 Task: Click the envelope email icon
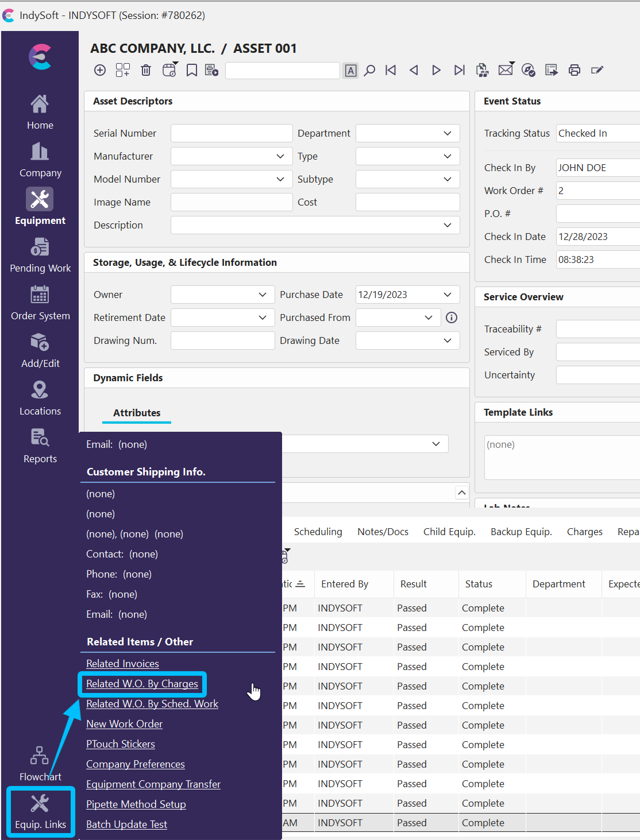[505, 70]
